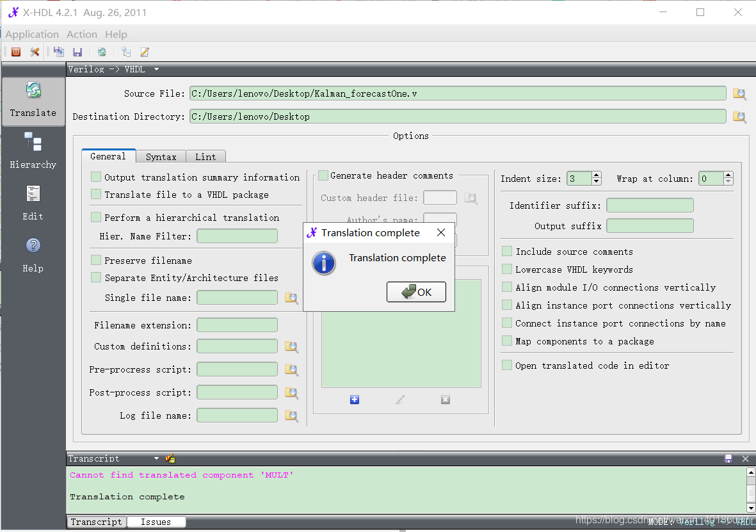Screen dimensions: 756x532
Task: Select the General options tab
Action: [x=108, y=156]
